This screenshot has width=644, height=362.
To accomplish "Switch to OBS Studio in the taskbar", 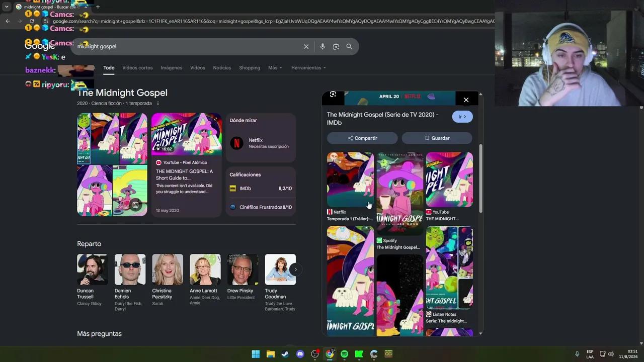I will pyautogui.click(x=315, y=354).
